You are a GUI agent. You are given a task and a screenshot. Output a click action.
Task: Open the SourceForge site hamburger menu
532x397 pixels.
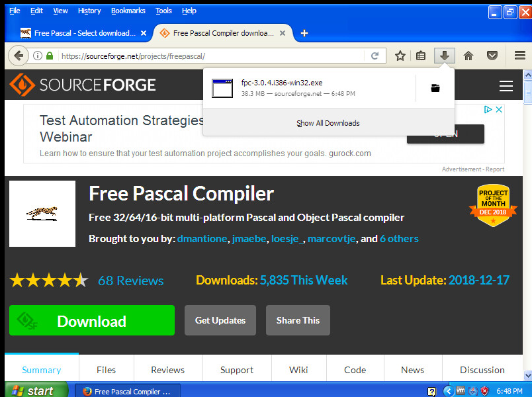506,86
